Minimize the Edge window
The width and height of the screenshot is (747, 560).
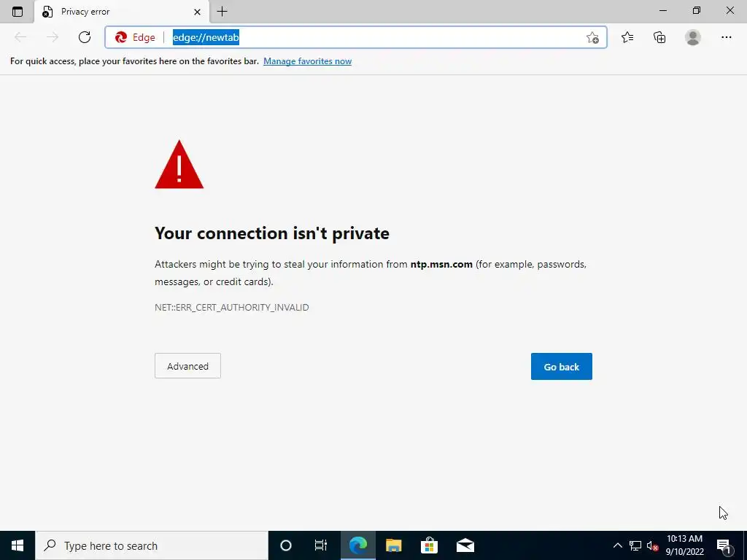coord(663,11)
